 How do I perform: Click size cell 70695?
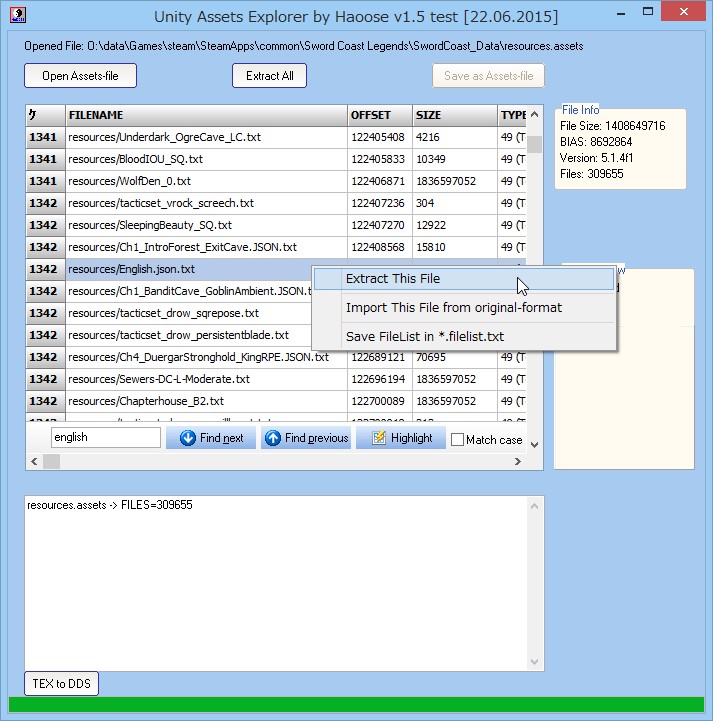(x=455, y=357)
